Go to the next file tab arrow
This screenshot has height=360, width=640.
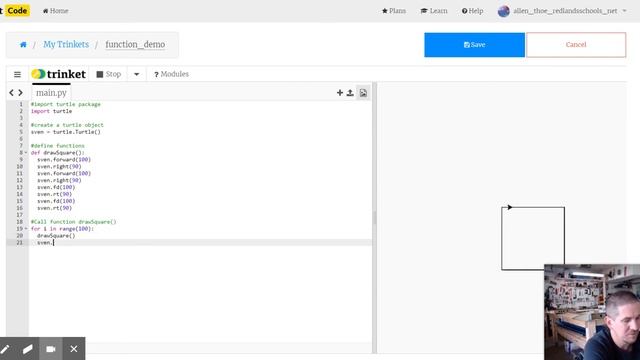20,93
